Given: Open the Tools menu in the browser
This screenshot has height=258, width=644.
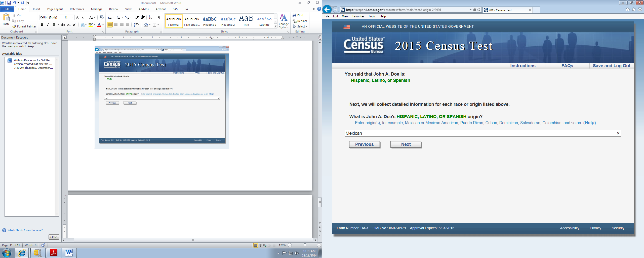Looking at the screenshot, I should pyautogui.click(x=372, y=16).
